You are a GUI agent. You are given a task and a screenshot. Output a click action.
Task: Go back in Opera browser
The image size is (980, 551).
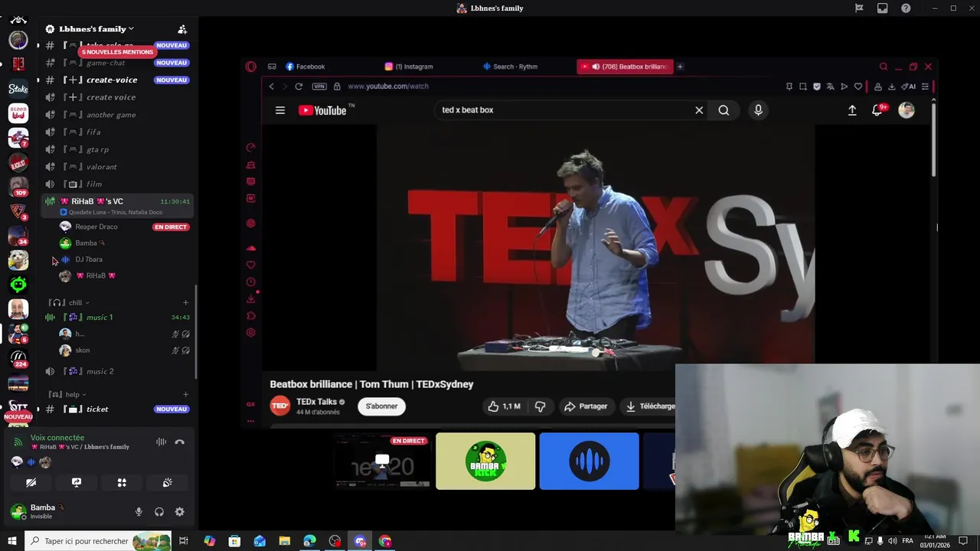pyautogui.click(x=271, y=86)
